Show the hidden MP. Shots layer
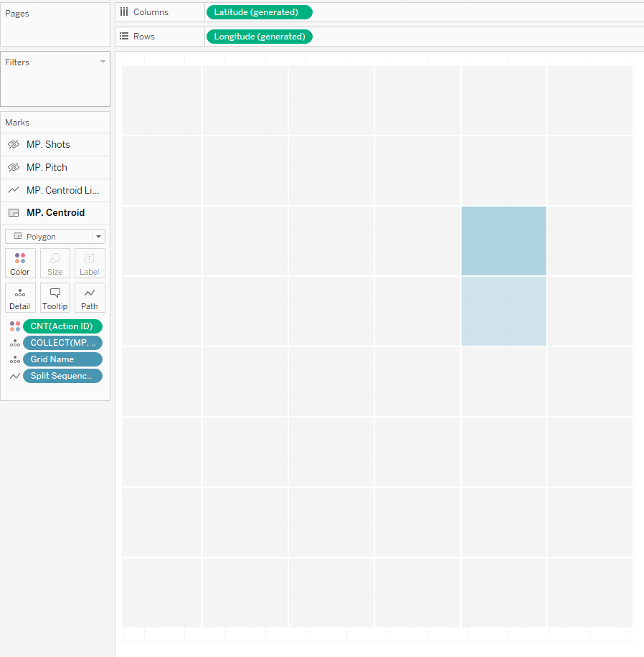The image size is (644, 657). (x=14, y=144)
